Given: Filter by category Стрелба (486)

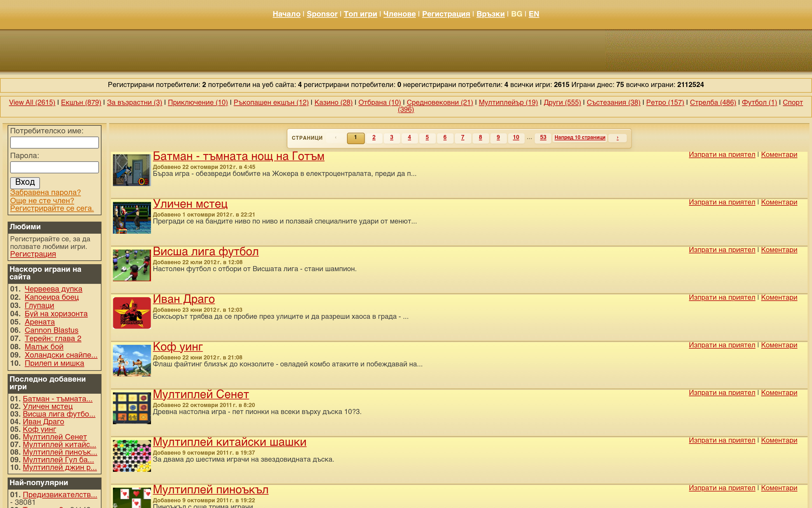Looking at the screenshot, I should coord(713,103).
